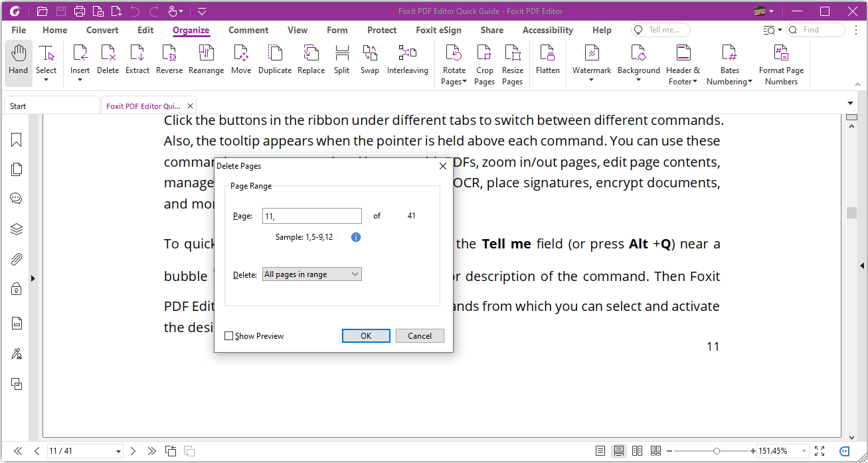Click the Duplicate pages tool
Image resolution: width=868 pixels, height=463 pixels.
[275, 60]
